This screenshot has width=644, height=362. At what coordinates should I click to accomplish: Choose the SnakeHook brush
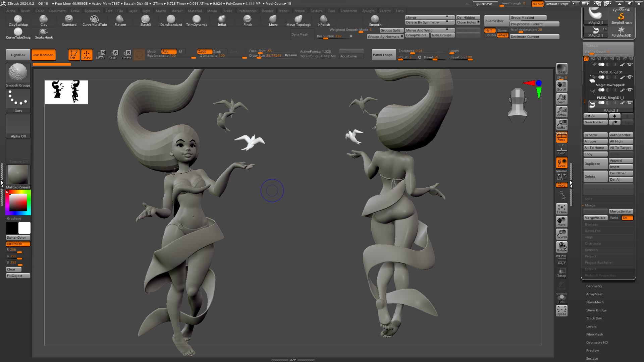coord(44,33)
